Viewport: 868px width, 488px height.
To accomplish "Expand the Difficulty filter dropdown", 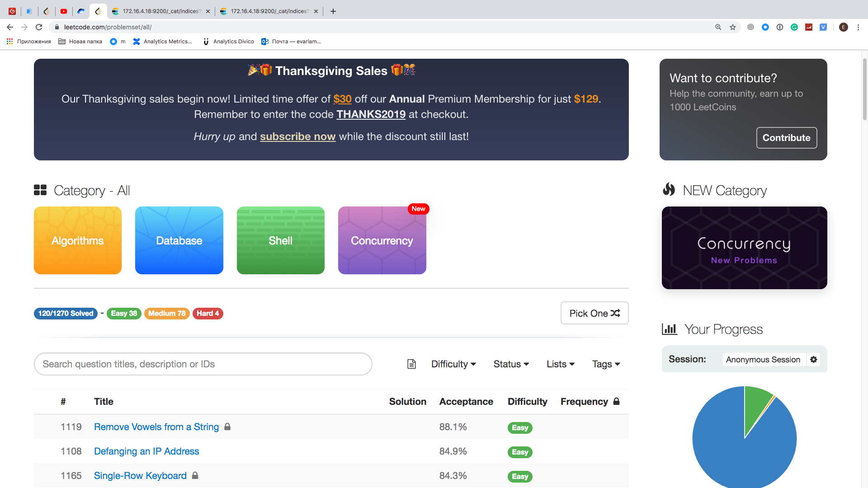I will pyautogui.click(x=453, y=364).
